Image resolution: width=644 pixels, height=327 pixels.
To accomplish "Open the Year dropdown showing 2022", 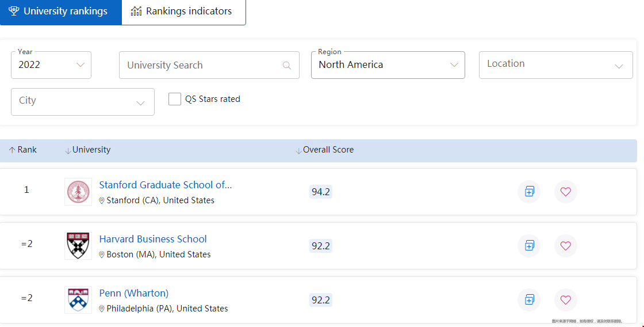I will point(51,65).
